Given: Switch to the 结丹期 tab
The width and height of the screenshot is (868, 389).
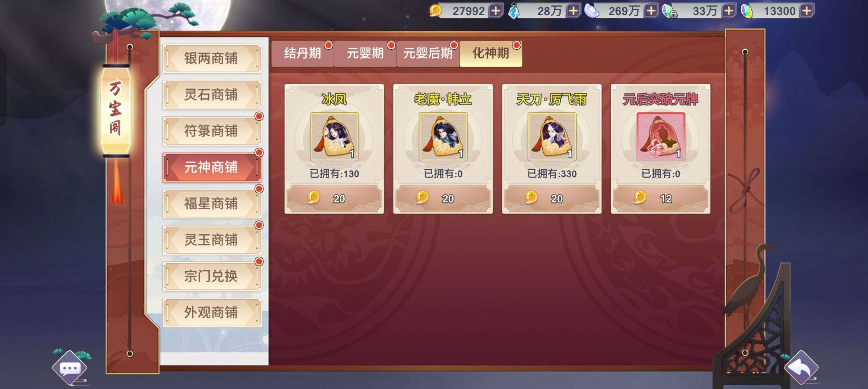Looking at the screenshot, I should pos(302,54).
